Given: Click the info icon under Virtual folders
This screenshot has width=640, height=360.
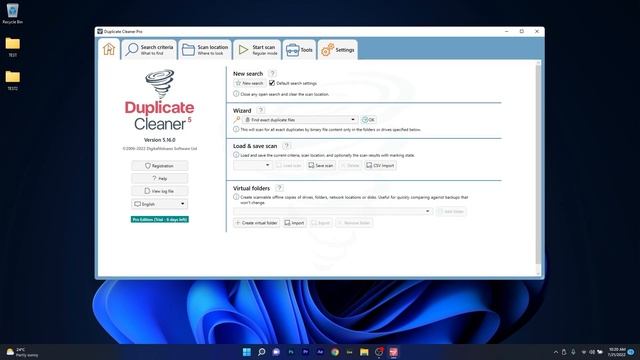Looking at the screenshot, I should tap(236, 197).
